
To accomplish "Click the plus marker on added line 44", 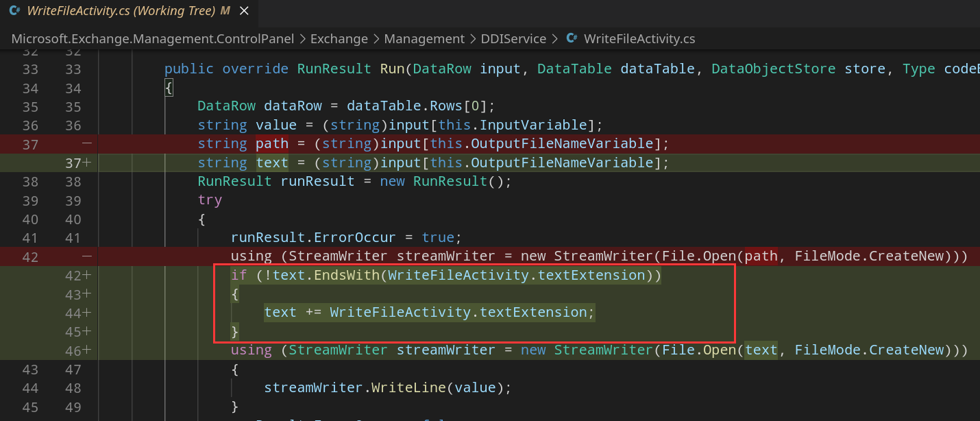I will (x=86, y=313).
